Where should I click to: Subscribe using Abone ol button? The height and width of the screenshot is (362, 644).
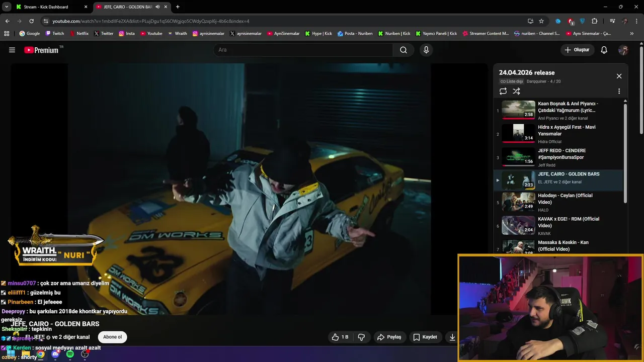(x=113, y=337)
